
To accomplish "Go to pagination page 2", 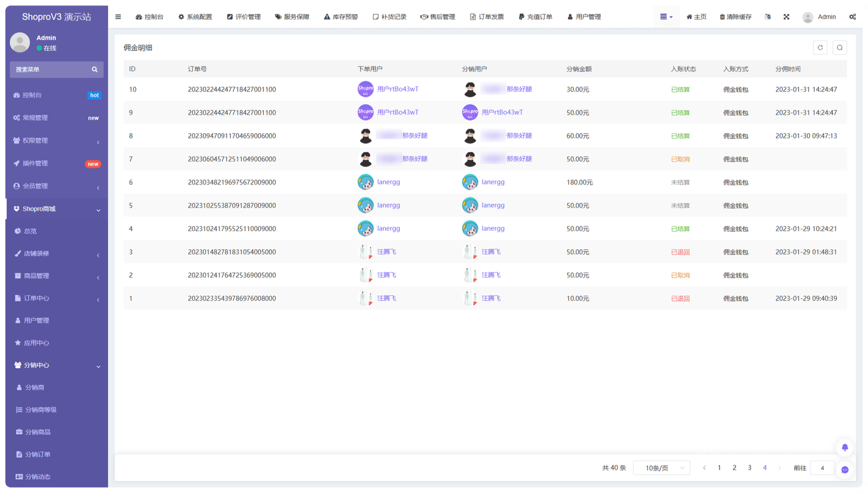I will [x=734, y=468].
